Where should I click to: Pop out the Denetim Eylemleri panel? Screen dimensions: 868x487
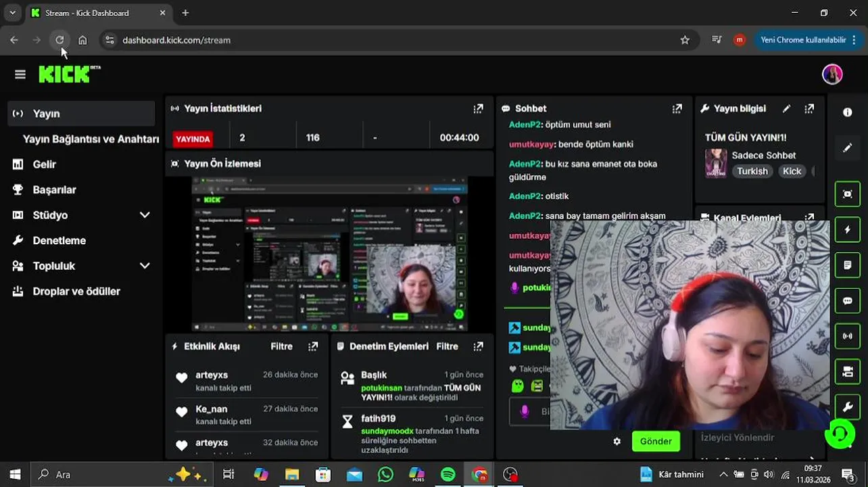pos(479,346)
